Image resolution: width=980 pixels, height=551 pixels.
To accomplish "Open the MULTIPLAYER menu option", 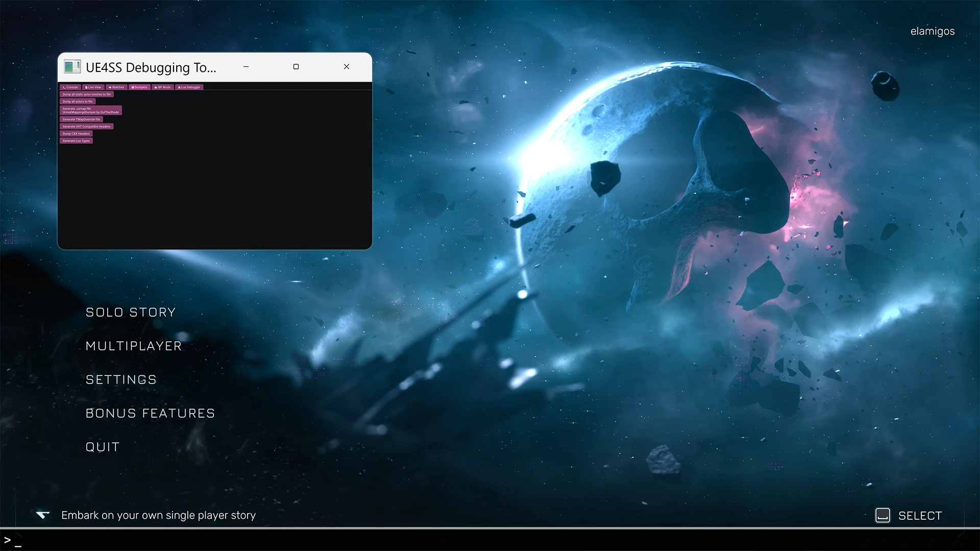I will pos(134,346).
